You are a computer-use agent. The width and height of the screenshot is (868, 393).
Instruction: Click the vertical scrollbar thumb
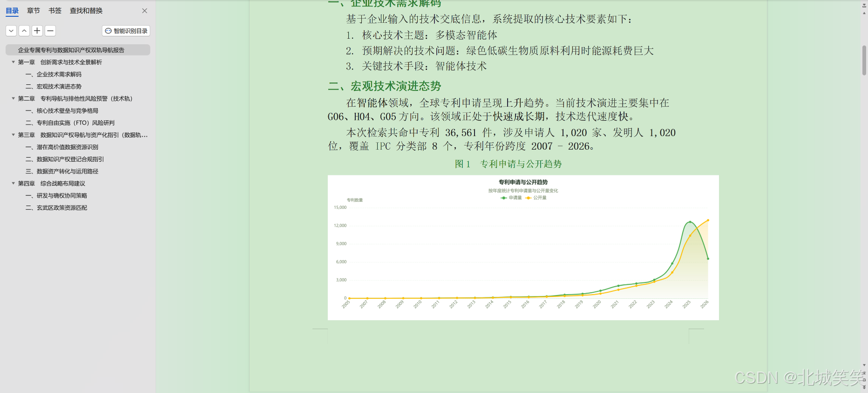[864, 60]
